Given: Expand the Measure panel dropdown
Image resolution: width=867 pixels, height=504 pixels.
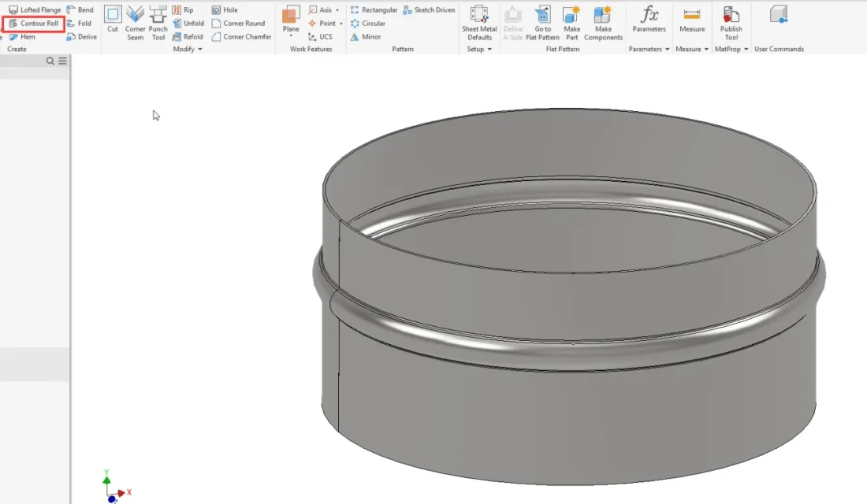Looking at the screenshot, I should pos(706,49).
